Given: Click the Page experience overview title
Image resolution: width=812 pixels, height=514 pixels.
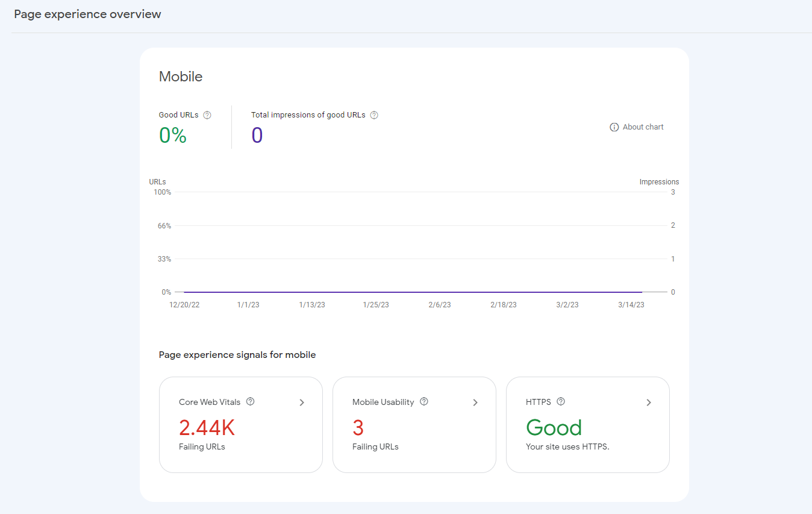Looking at the screenshot, I should point(87,13).
